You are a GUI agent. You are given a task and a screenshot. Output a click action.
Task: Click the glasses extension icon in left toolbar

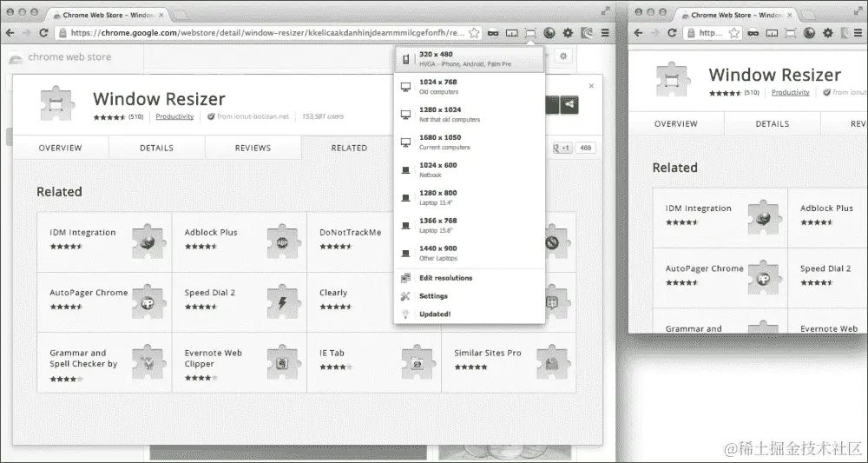(493, 33)
